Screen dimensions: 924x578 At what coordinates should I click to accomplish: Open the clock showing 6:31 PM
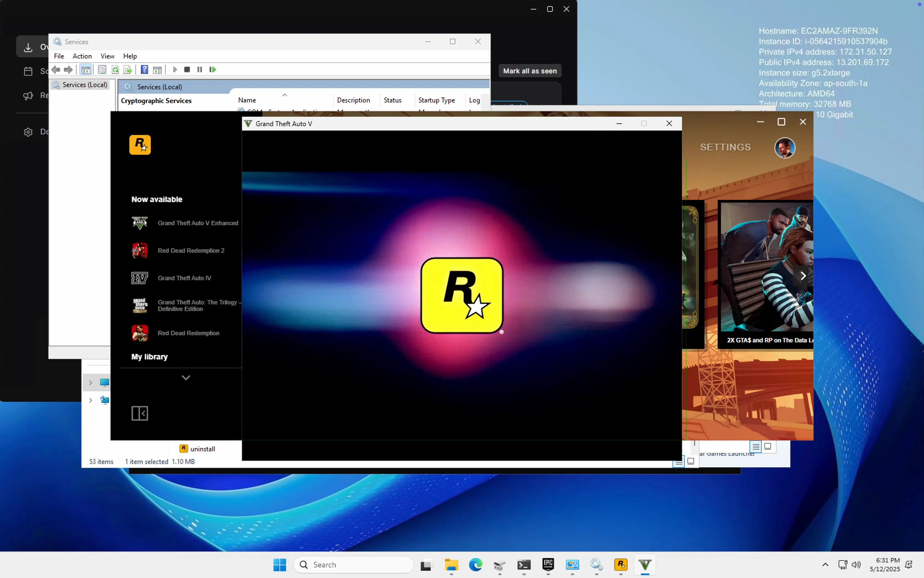pyautogui.click(x=885, y=565)
